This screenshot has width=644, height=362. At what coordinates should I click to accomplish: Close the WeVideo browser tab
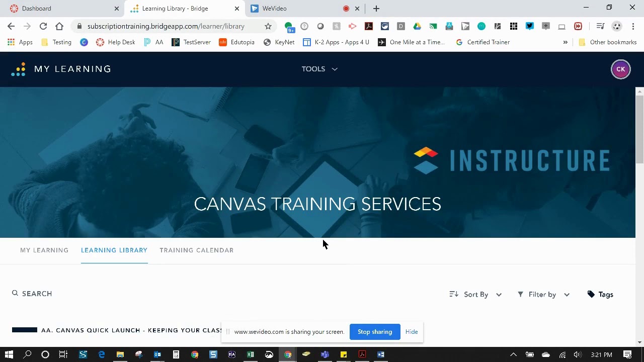[x=357, y=9]
